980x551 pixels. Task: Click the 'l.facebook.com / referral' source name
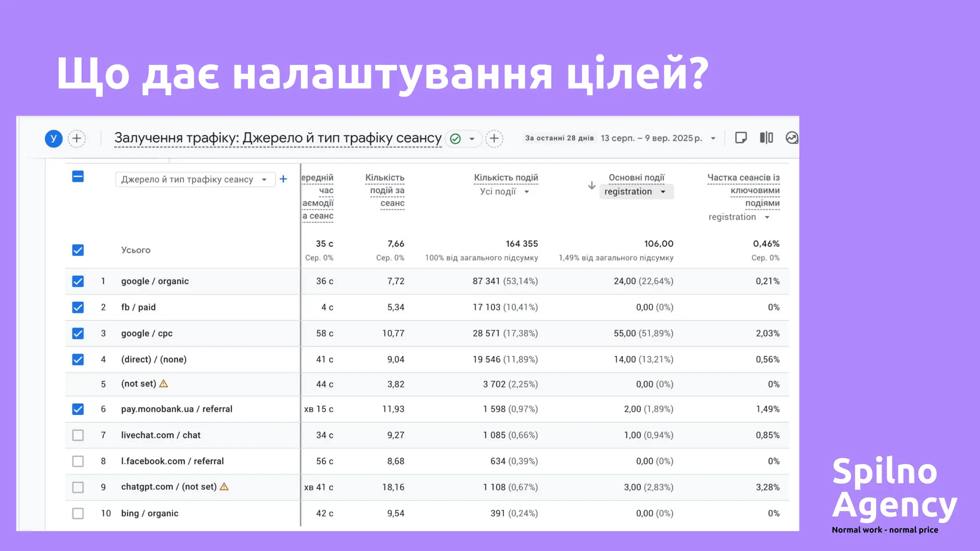[172, 461]
